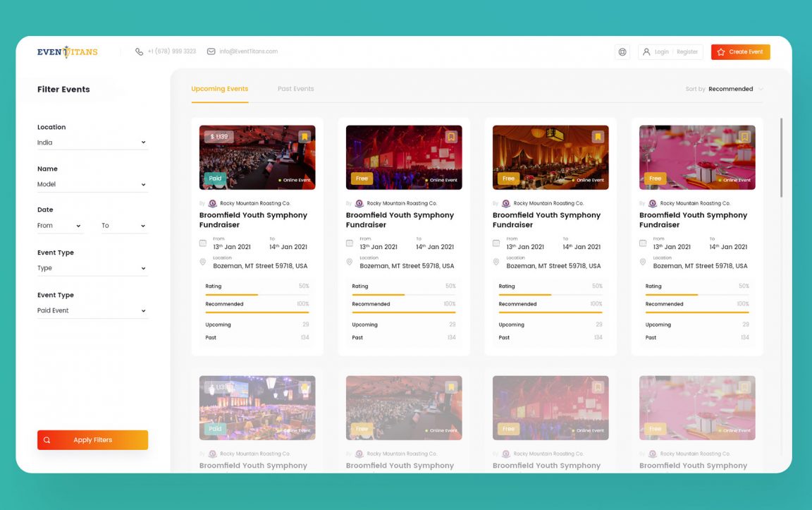Click the Register link
The width and height of the screenshot is (812, 510).
687,51
